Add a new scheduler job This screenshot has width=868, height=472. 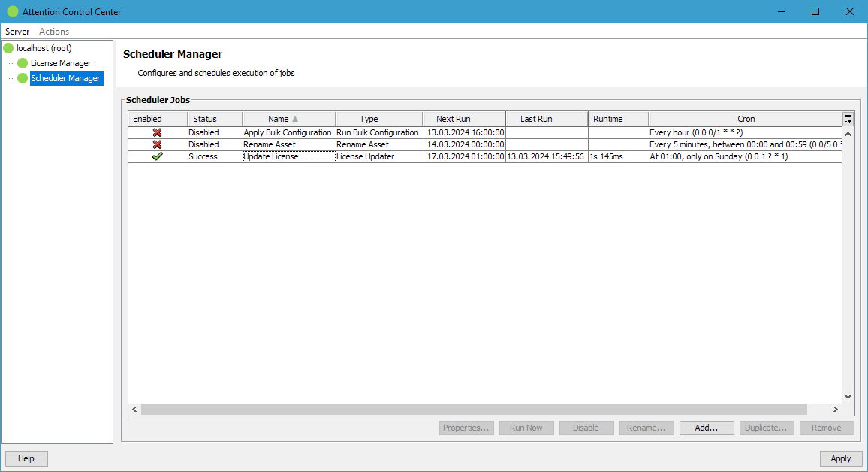point(707,428)
